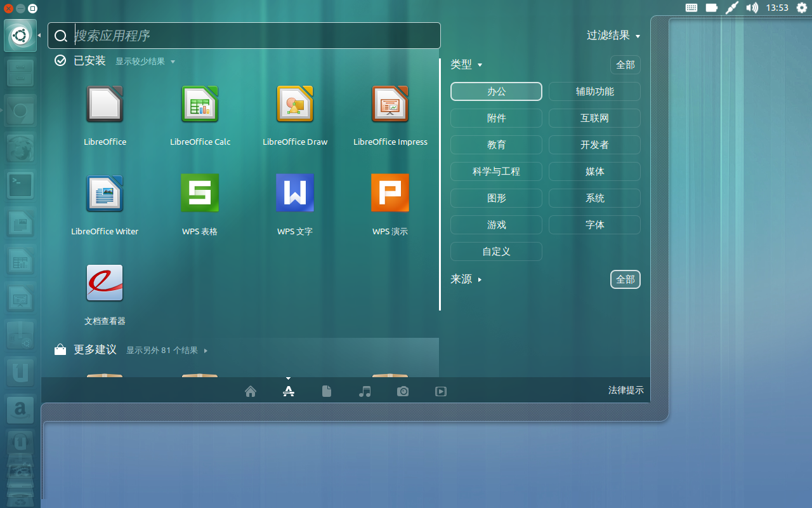Launch LibreOffice Calc

tap(200, 104)
